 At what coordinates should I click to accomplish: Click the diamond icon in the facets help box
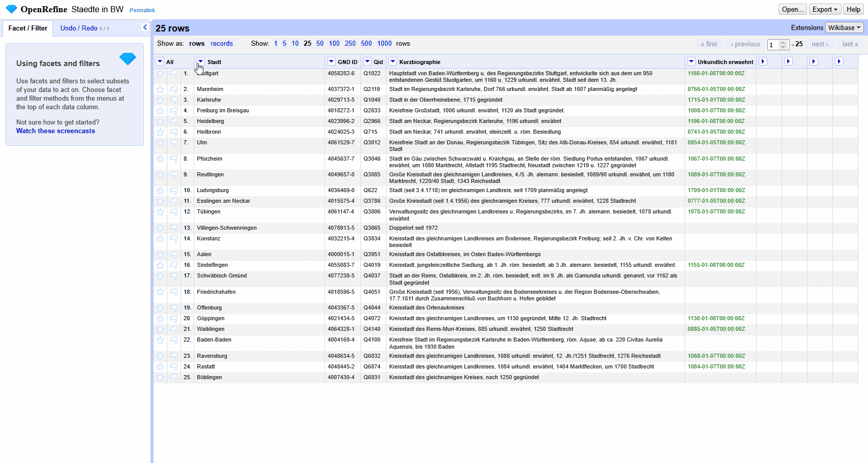(128, 59)
